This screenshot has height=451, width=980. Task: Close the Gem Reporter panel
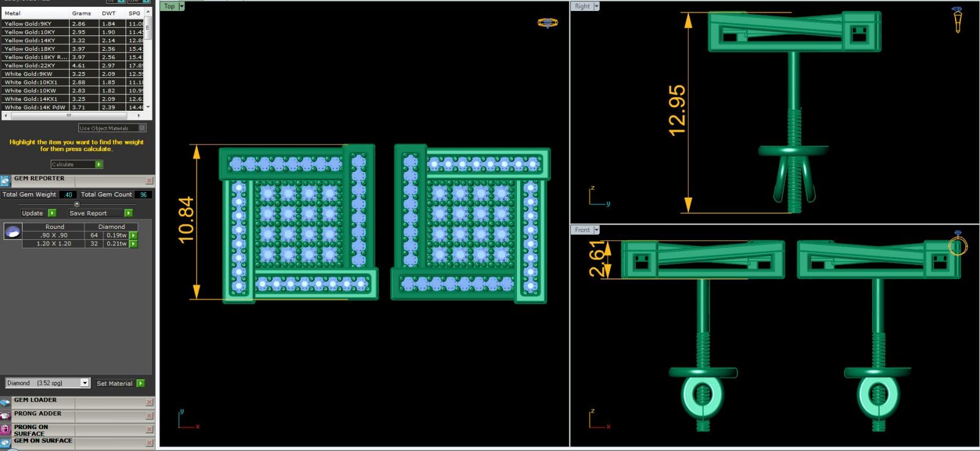pyautogui.click(x=149, y=181)
